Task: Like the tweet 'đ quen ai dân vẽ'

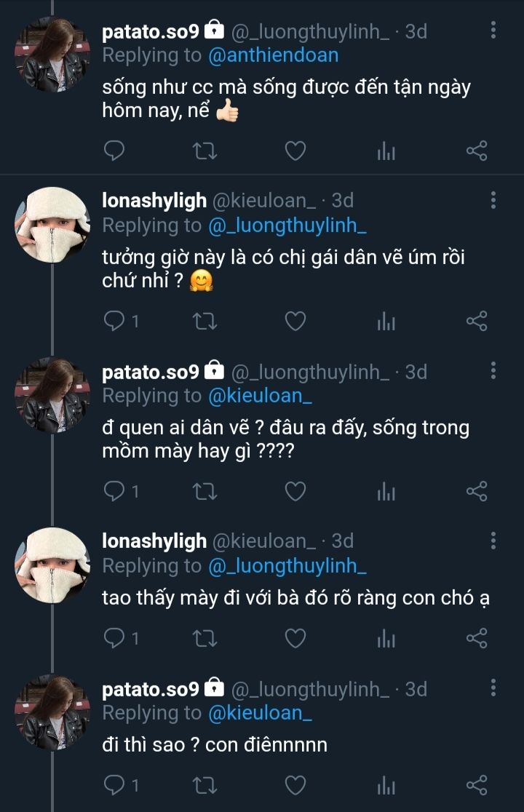Action: pos(295,492)
